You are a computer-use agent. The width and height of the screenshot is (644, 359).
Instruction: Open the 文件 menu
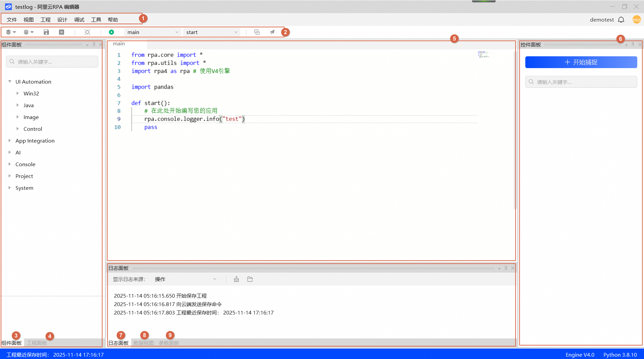12,20
